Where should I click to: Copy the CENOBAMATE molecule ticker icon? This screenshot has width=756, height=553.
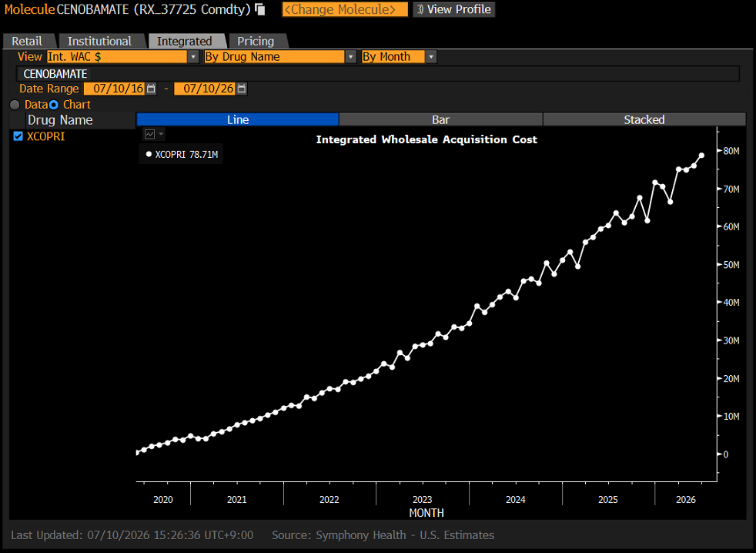[260, 9]
